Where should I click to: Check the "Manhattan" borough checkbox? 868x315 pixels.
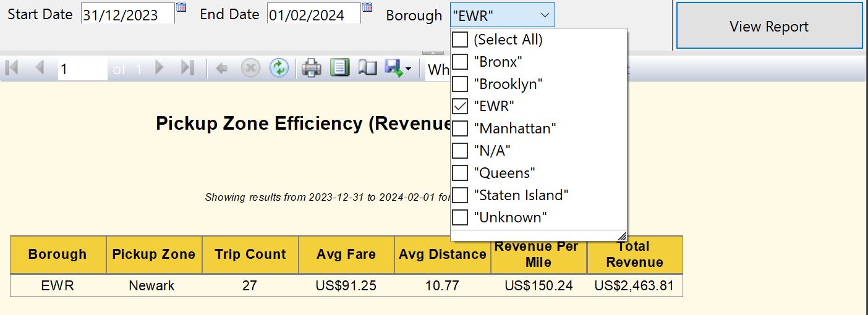pyautogui.click(x=460, y=128)
